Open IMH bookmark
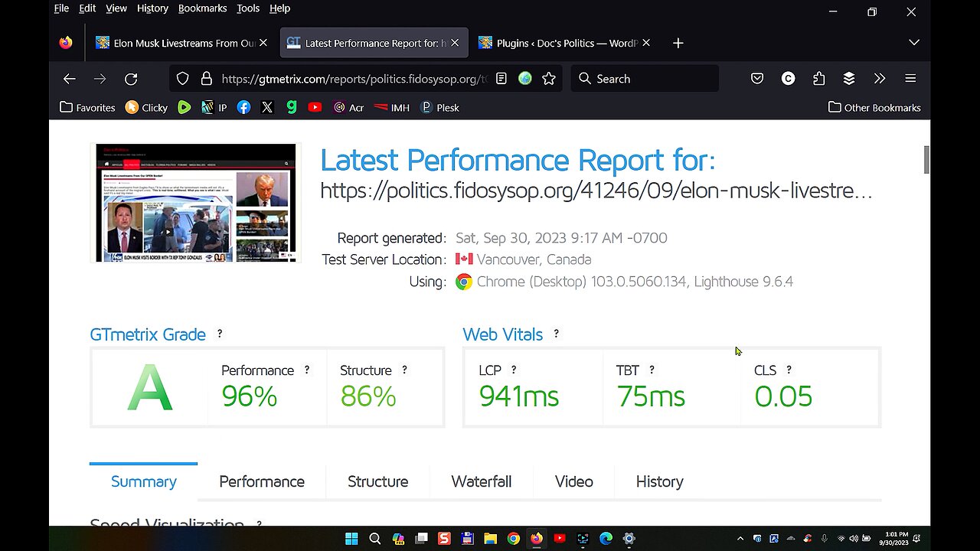The width and height of the screenshot is (980, 551). click(x=392, y=108)
